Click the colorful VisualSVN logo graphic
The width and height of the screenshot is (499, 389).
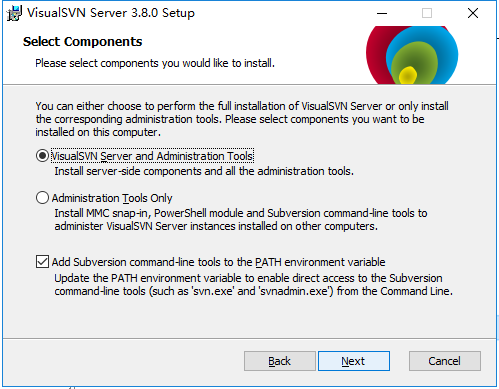coord(412,55)
